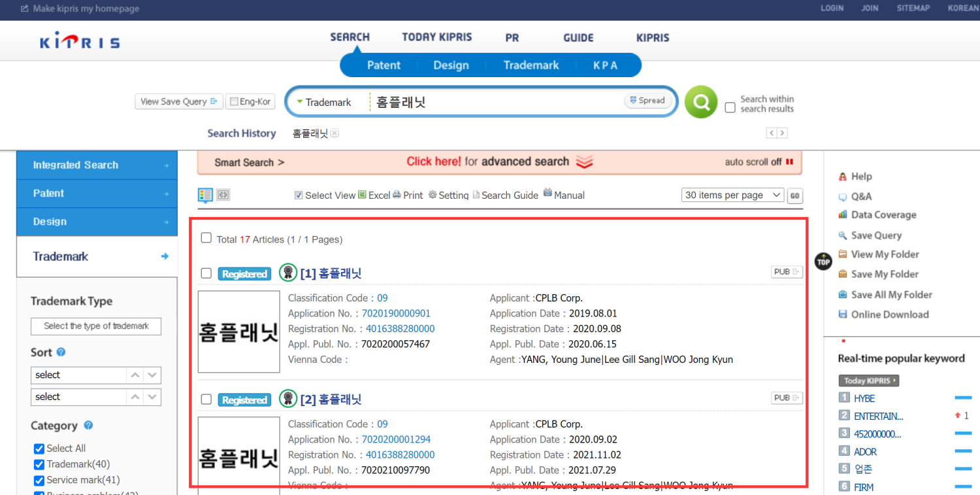Toggle the Select View checkbox
This screenshot has height=495, width=980.
coord(299,195)
